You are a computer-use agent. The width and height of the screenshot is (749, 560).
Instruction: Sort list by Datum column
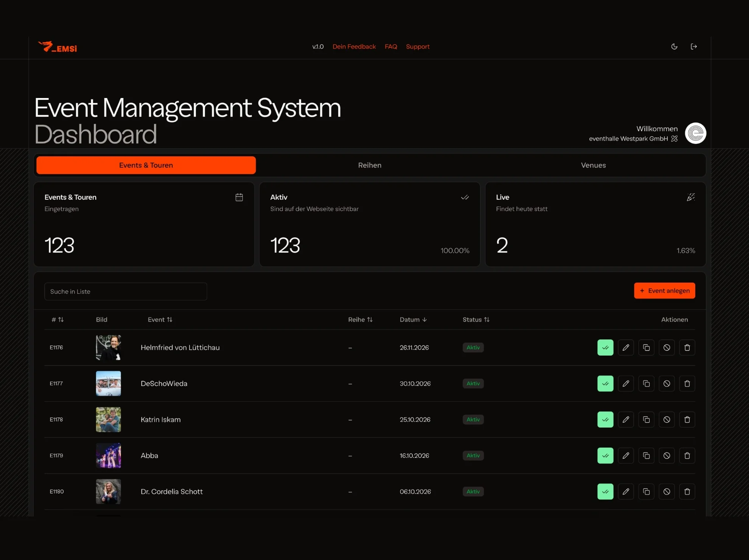click(413, 319)
